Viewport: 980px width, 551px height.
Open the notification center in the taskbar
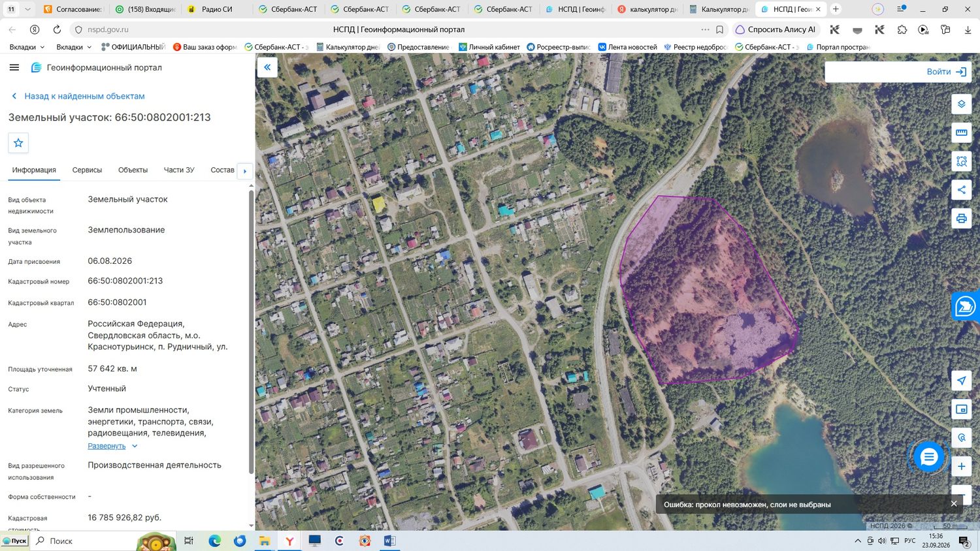pyautogui.click(x=964, y=541)
